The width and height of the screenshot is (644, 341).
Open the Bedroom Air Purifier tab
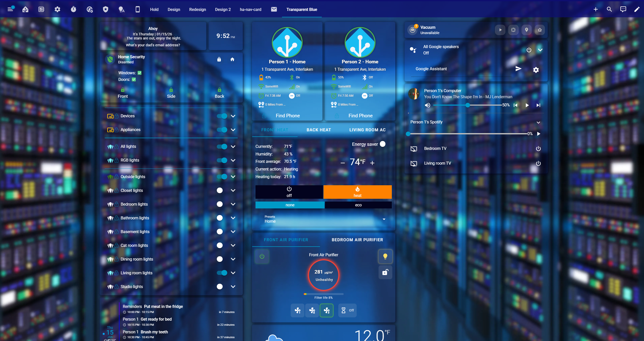pos(357,240)
